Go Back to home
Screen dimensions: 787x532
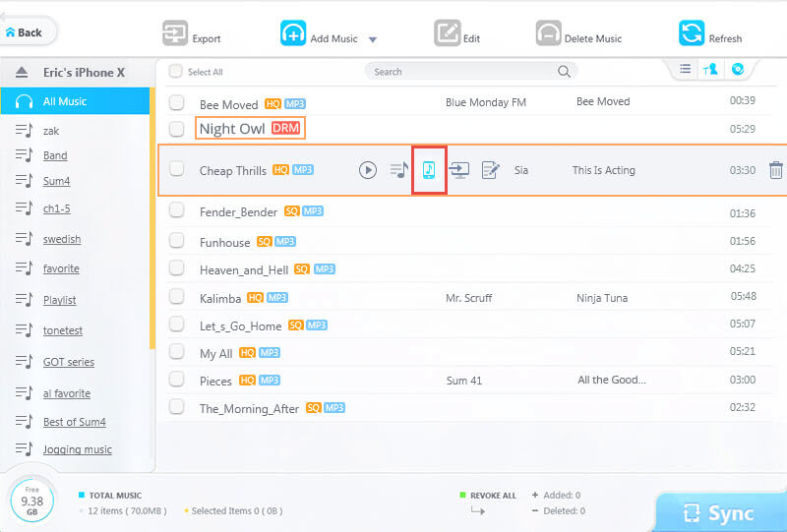[x=24, y=32]
